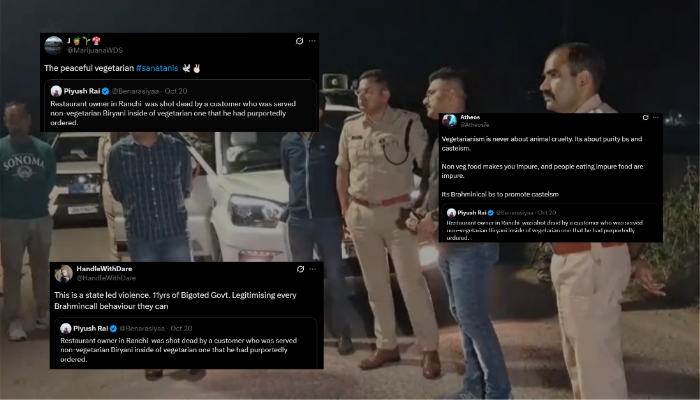Open Atheon profile avatar
Image resolution: width=700 pixels, height=400 pixels.
pos(449,119)
